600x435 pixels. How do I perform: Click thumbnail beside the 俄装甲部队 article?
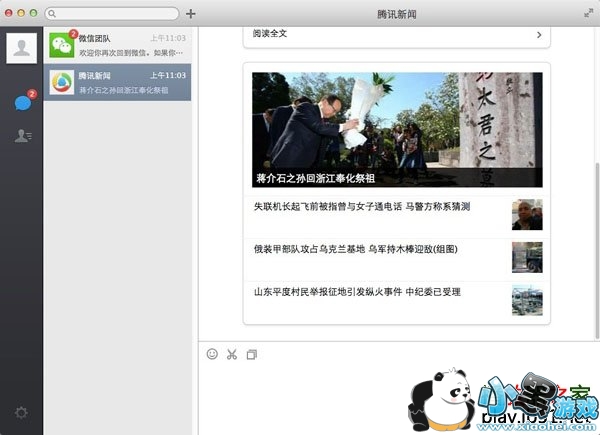coord(527,257)
